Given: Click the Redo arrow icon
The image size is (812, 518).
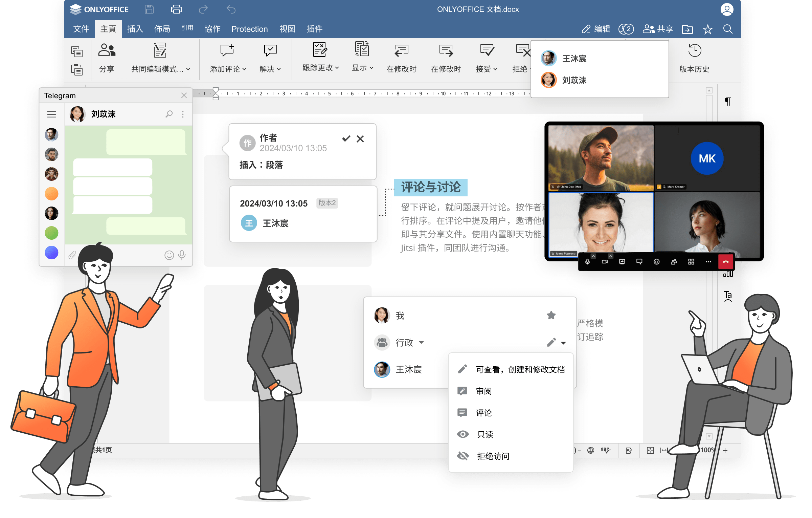Looking at the screenshot, I should point(203,9).
